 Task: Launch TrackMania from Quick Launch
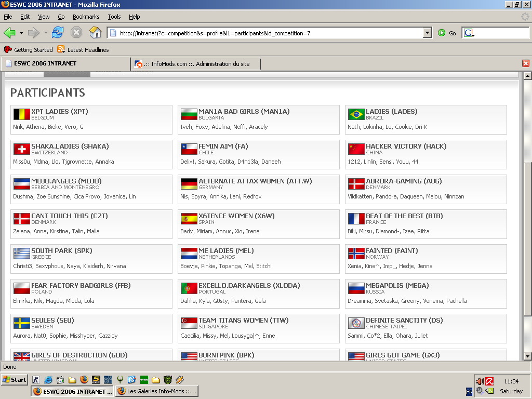click(x=144, y=380)
